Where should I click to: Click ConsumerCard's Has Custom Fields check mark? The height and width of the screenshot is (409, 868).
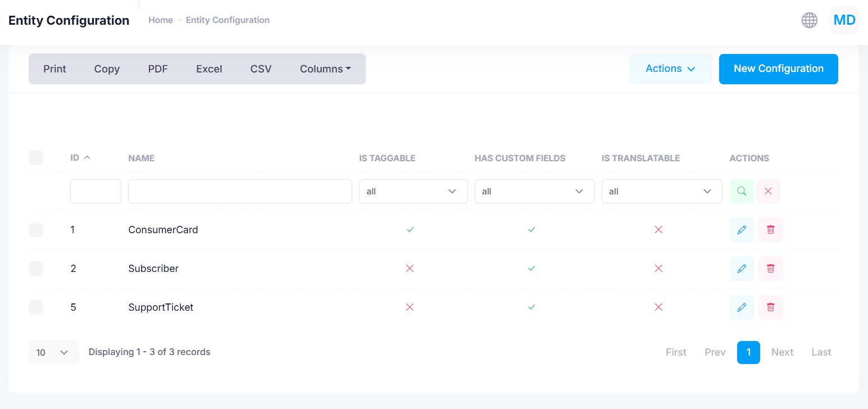[531, 230]
